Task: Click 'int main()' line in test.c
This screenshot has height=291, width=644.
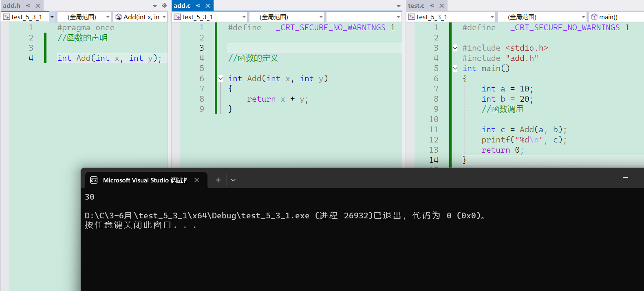Action: click(486, 68)
